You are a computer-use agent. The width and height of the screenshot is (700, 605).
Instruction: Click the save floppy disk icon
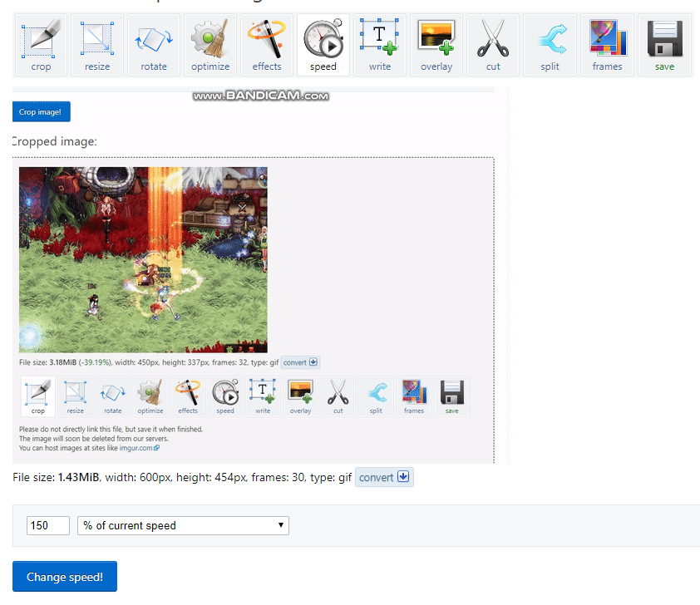pos(664,45)
